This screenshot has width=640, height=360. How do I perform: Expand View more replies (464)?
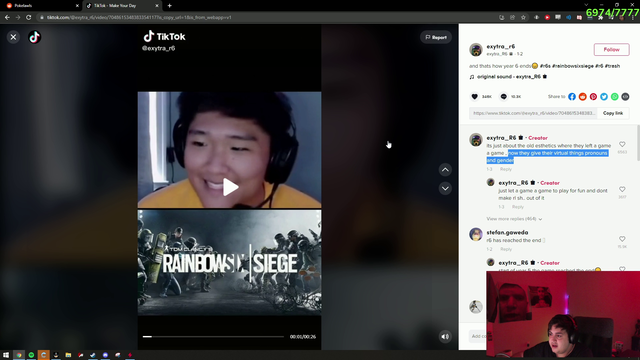(514, 219)
